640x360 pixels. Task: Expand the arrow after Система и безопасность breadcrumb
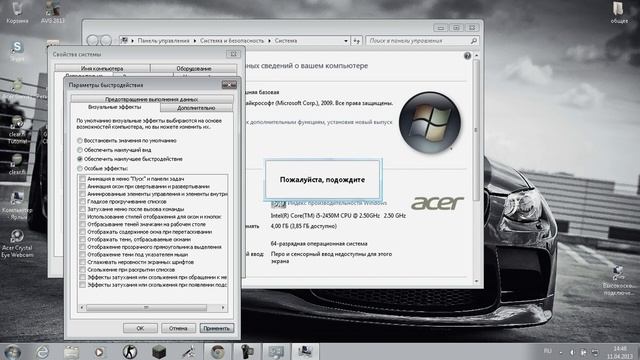click(269, 41)
